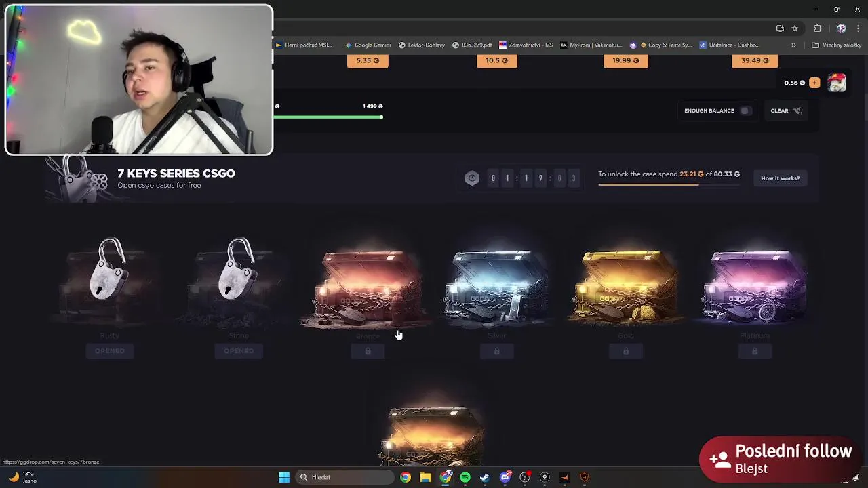Open File Explorer from the taskbar
The height and width of the screenshot is (488, 868).
click(x=425, y=477)
